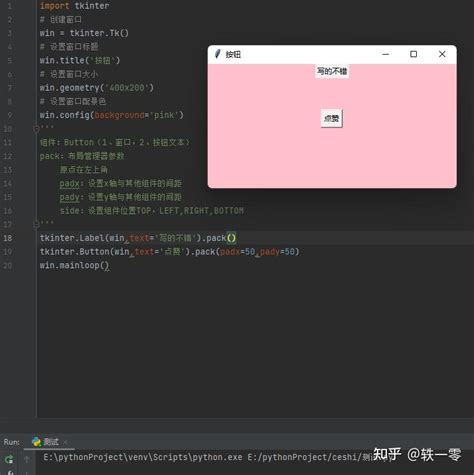Screen dimensions: 474x475
Task: Select the 测试 tab in Run panel
Action: point(46,442)
